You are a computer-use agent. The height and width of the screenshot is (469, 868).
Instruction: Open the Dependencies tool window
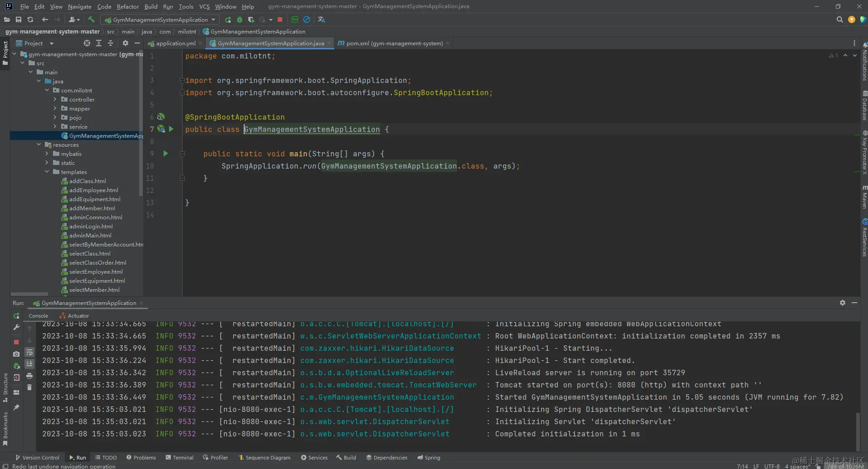[x=387, y=458]
